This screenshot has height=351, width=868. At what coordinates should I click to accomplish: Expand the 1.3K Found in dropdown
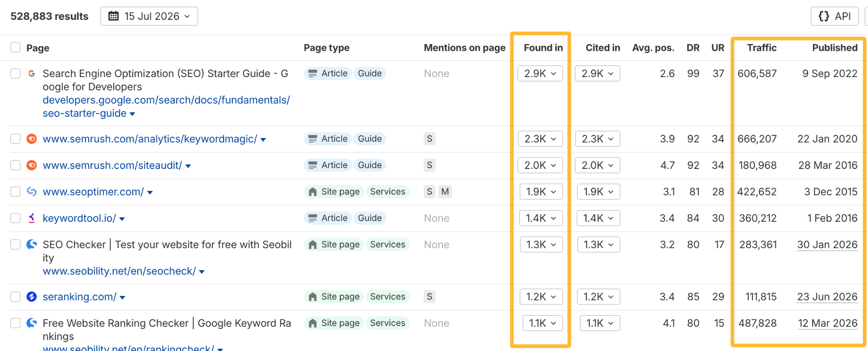[541, 244]
